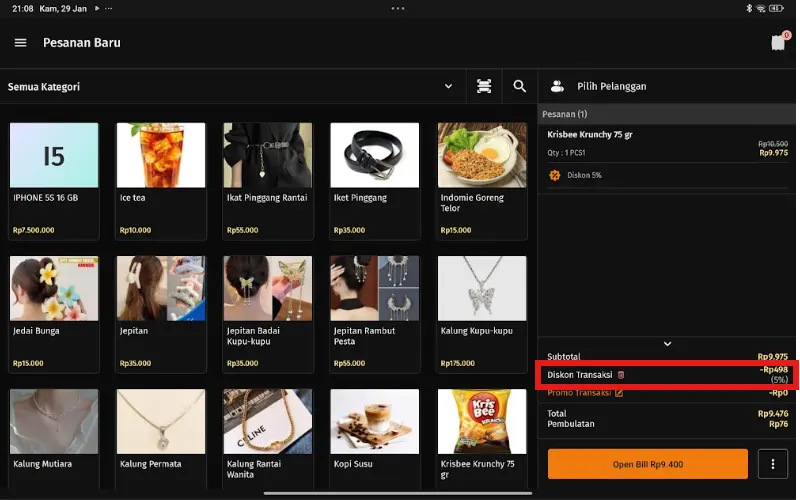
Task: Tap Pilih Pelanggan to choose customer
Action: [x=611, y=87]
